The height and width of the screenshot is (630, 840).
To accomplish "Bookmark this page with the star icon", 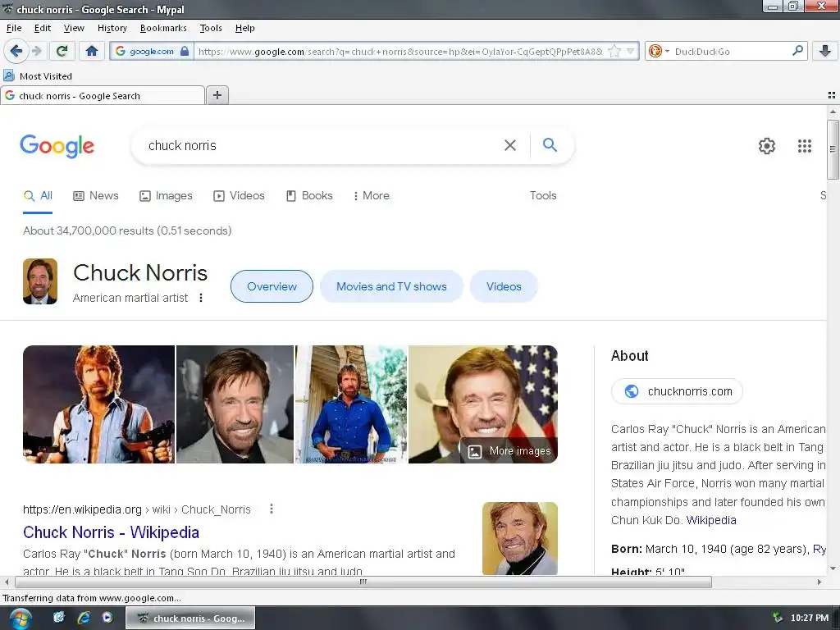I will point(614,52).
